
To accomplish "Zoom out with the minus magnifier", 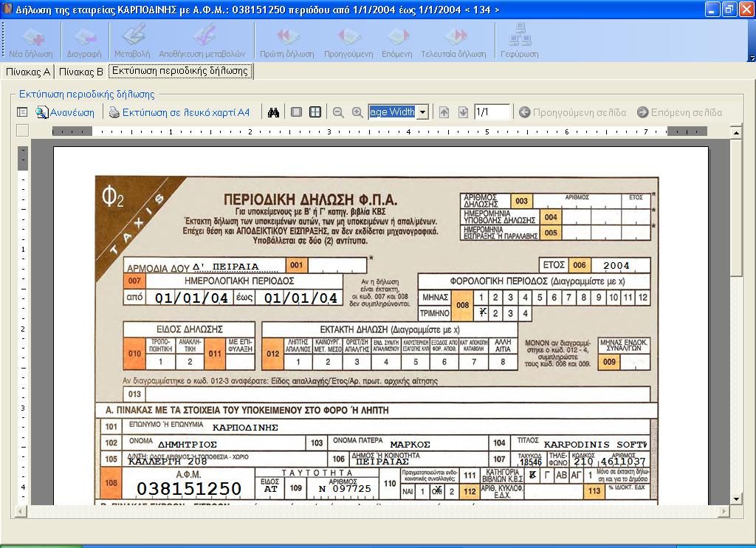I will (338, 112).
